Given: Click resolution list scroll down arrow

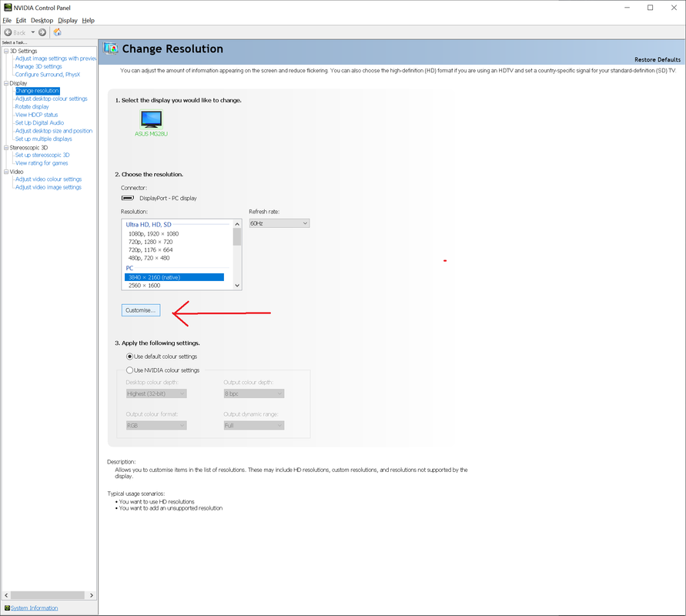Looking at the screenshot, I should point(237,285).
